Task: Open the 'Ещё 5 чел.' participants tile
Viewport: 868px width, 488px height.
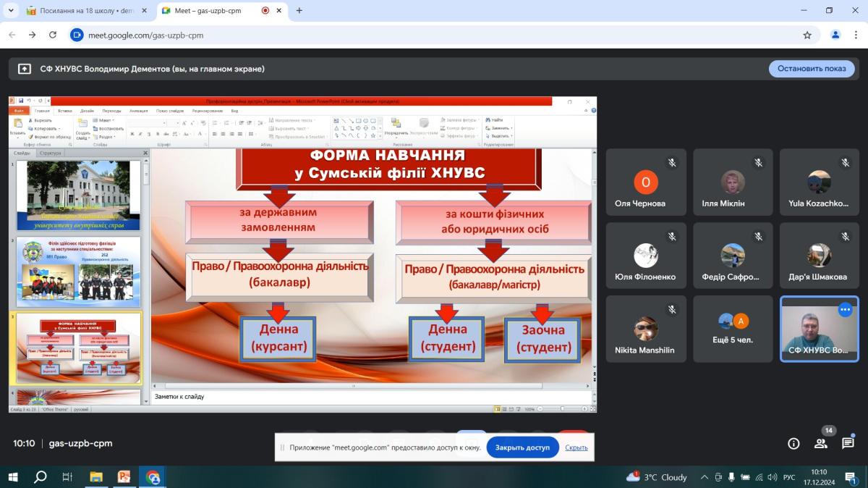Action: coord(733,329)
